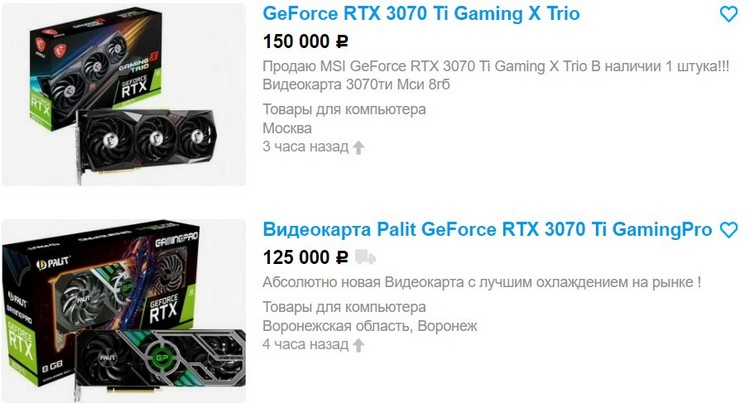Click description starting 'Продаю MSI GeForce RTX'
This screenshot has height=408, width=750.
pos(496,66)
